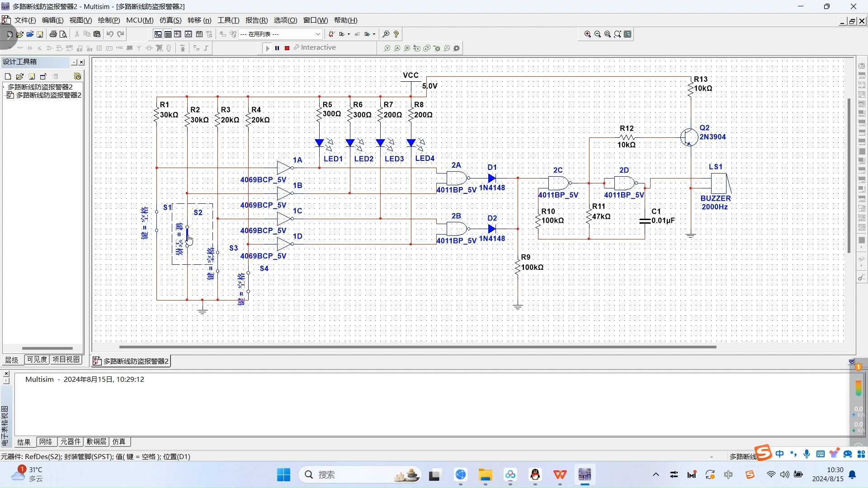868x488 pixels.
Task: Toggle the Design Toolbox view icon
Action: pyautogui.click(x=158, y=34)
